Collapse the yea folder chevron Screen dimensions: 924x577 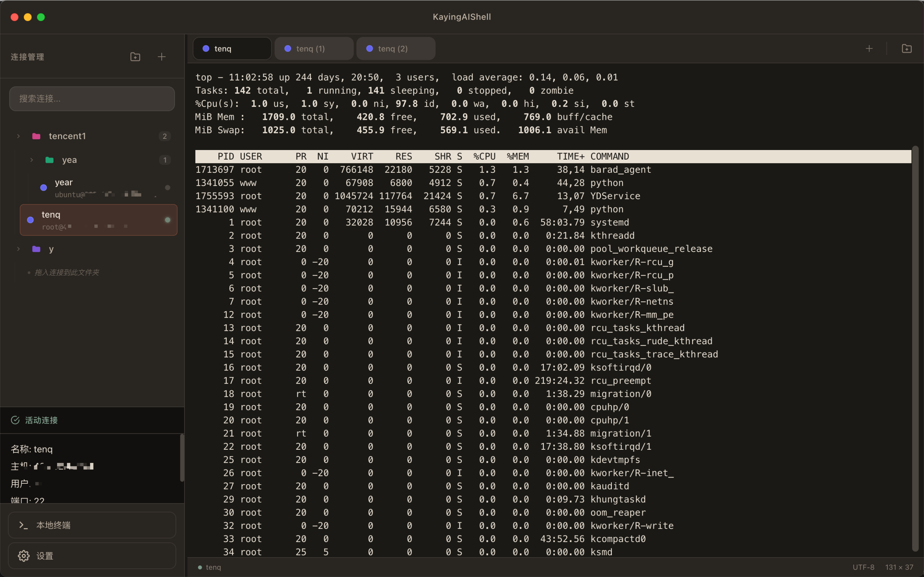pyautogui.click(x=31, y=160)
